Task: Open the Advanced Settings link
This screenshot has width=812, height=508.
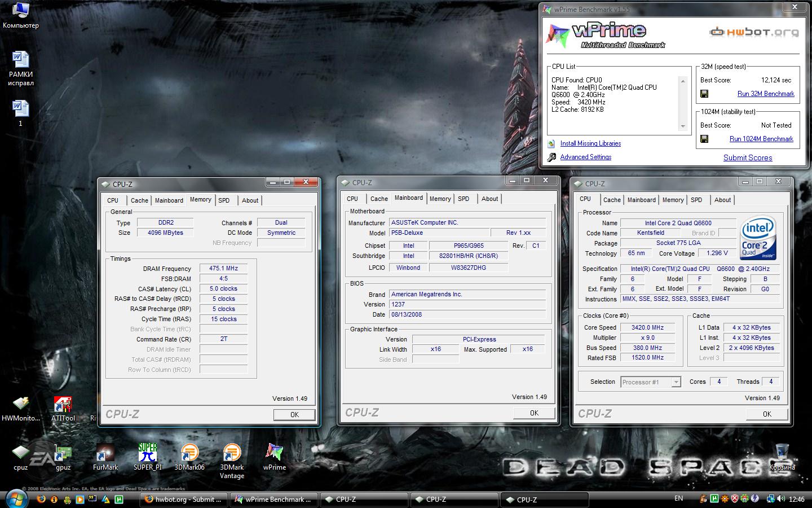Action: [585, 157]
